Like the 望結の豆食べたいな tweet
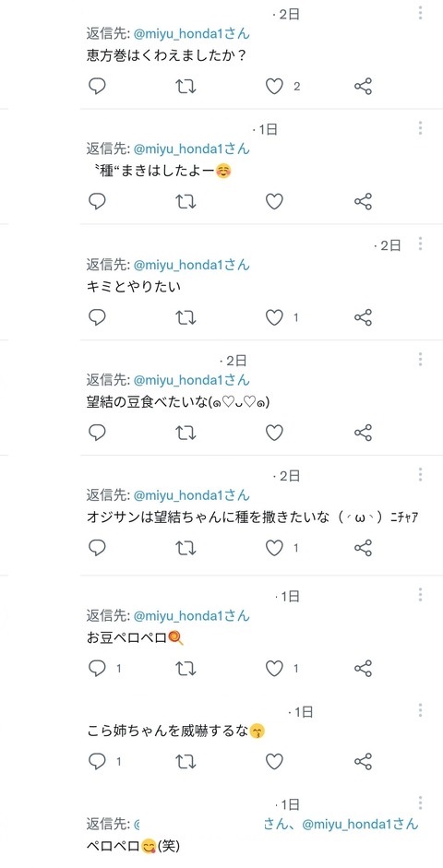 click(274, 433)
